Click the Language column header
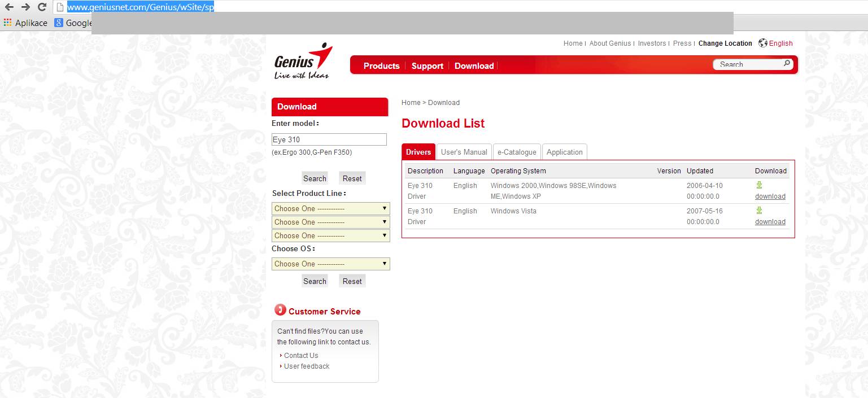This screenshot has height=398, width=868. 469,171
